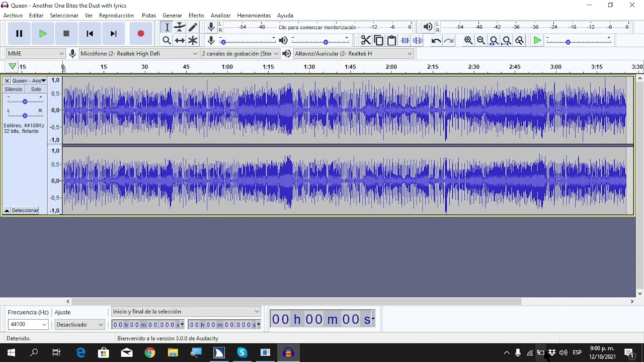
Task: Open the recording channels dropdown
Action: [240, 53]
